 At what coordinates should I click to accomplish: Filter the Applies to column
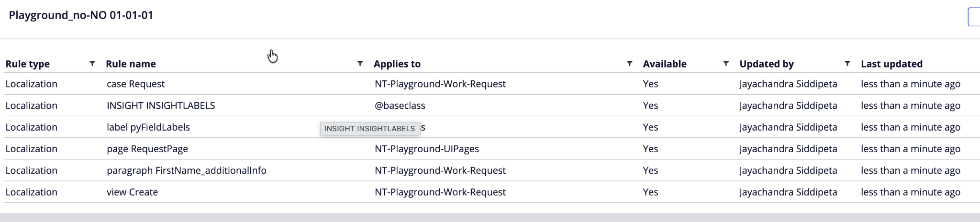629,64
